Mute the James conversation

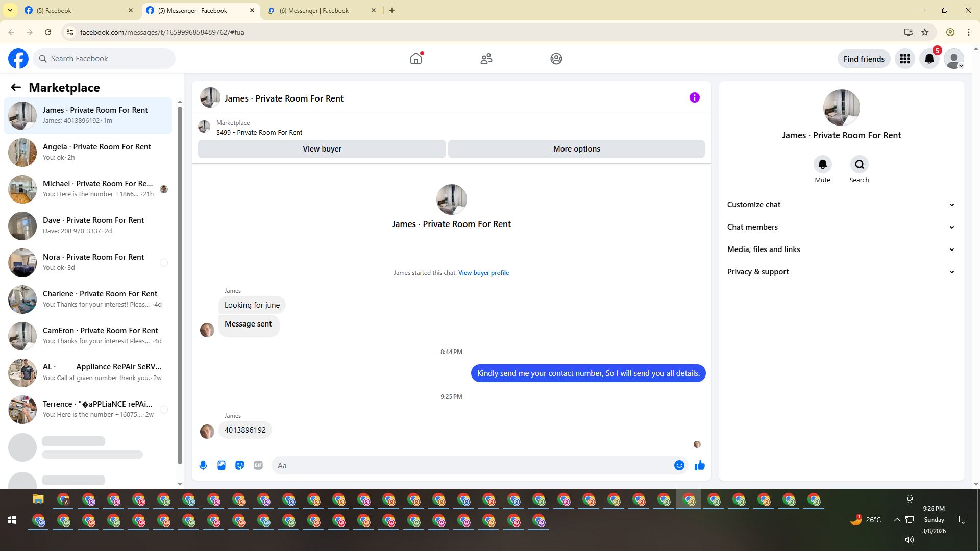pos(822,164)
